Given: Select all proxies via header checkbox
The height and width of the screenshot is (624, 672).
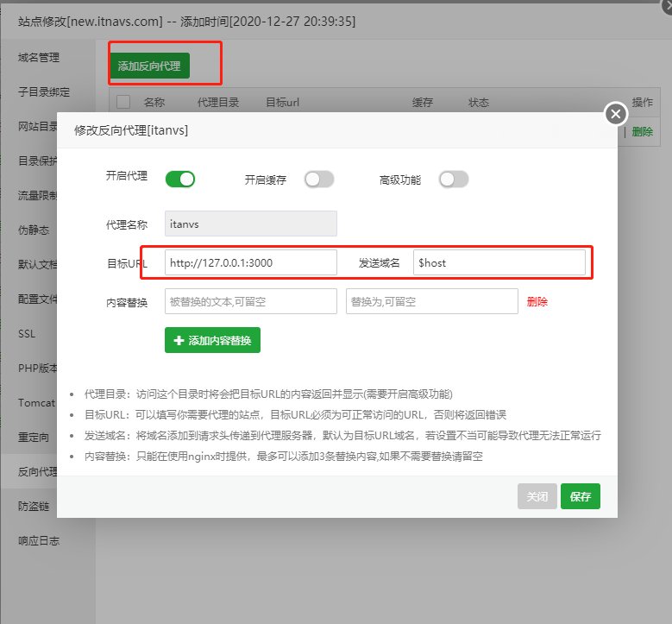Looking at the screenshot, I should 123,102.
